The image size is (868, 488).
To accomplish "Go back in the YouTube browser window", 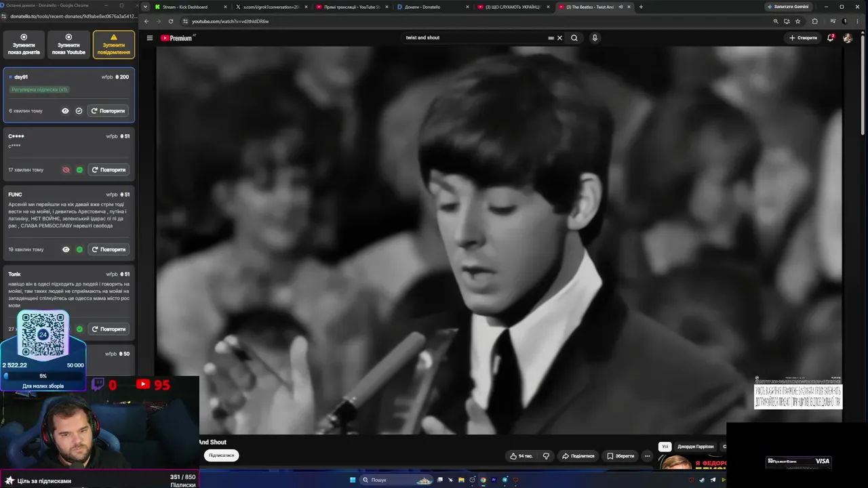I will click(146, 21).
